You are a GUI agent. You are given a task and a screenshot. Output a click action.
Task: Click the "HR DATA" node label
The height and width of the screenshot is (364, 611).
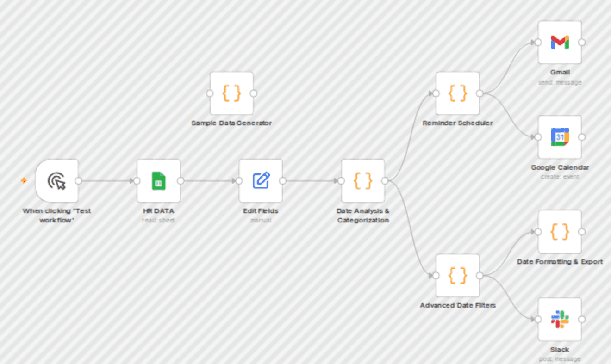coord(159,211)
